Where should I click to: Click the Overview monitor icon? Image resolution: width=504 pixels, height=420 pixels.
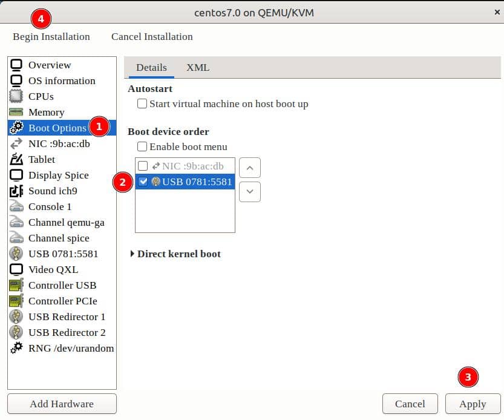16,65
